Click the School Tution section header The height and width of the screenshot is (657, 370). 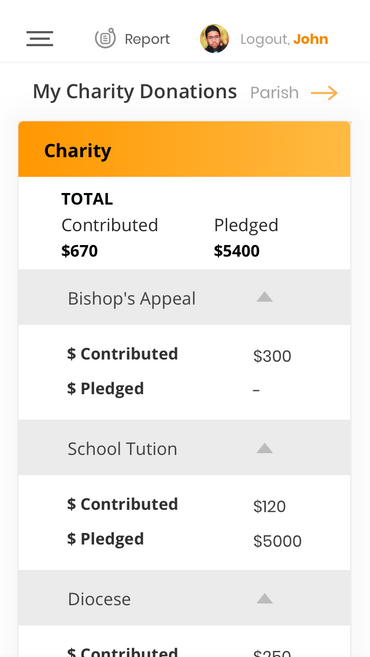pos(184,447)
